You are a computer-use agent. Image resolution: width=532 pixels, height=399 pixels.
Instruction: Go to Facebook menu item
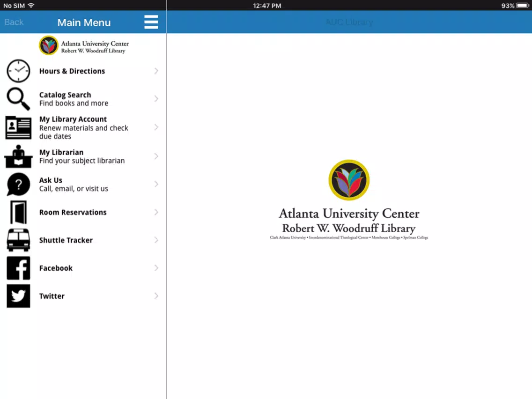pos(83,268)
